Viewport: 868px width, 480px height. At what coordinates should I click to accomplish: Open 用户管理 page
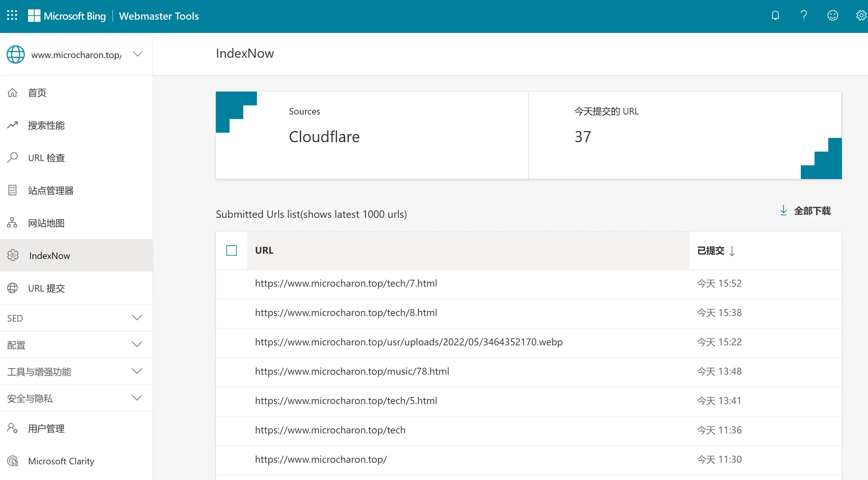[x=76, y=428]
